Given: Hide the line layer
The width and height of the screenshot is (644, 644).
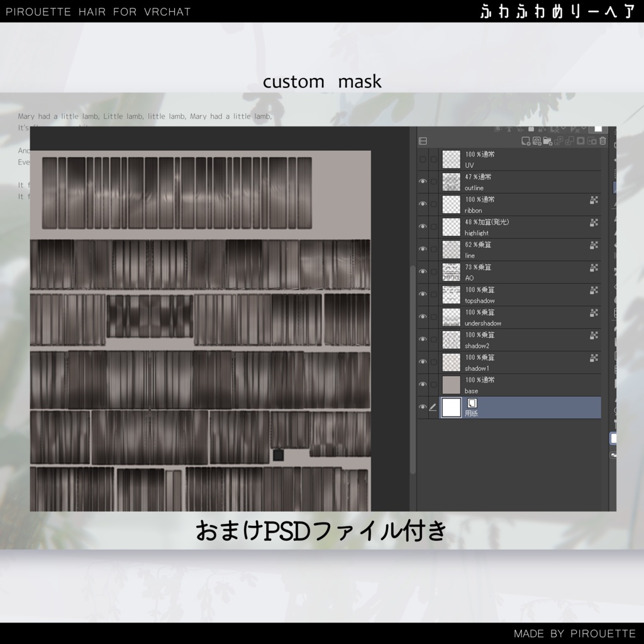Looking at the screenshot, I should 423,249.
